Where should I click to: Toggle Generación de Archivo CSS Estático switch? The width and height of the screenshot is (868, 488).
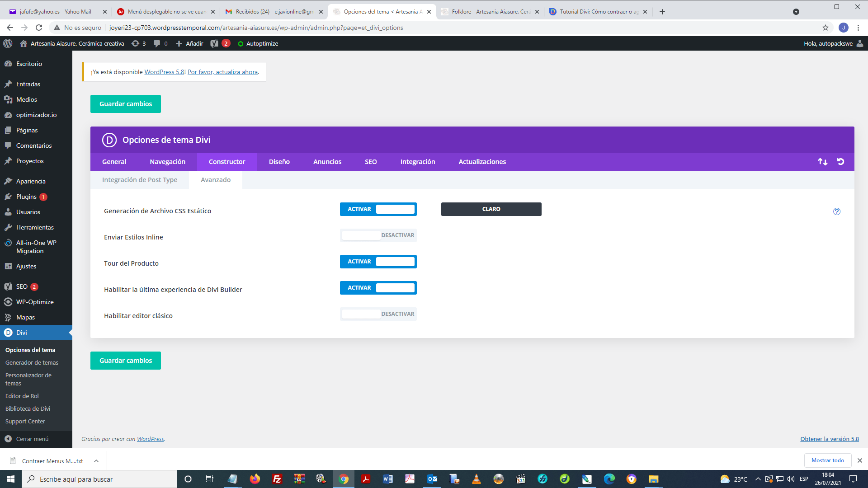click(378, 209)
